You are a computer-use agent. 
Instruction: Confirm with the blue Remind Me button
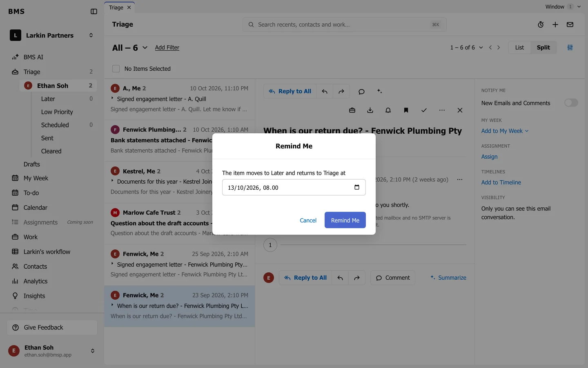345,220
